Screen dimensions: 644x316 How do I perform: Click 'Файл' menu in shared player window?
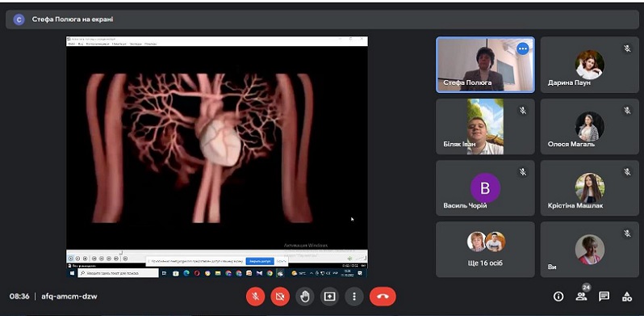coord(72,44)
